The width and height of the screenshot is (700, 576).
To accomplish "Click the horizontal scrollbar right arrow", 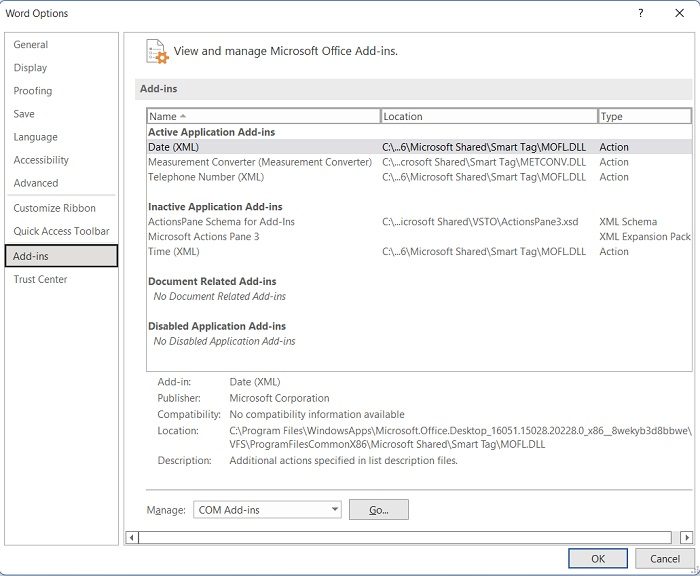I will [x=686, y=538].
